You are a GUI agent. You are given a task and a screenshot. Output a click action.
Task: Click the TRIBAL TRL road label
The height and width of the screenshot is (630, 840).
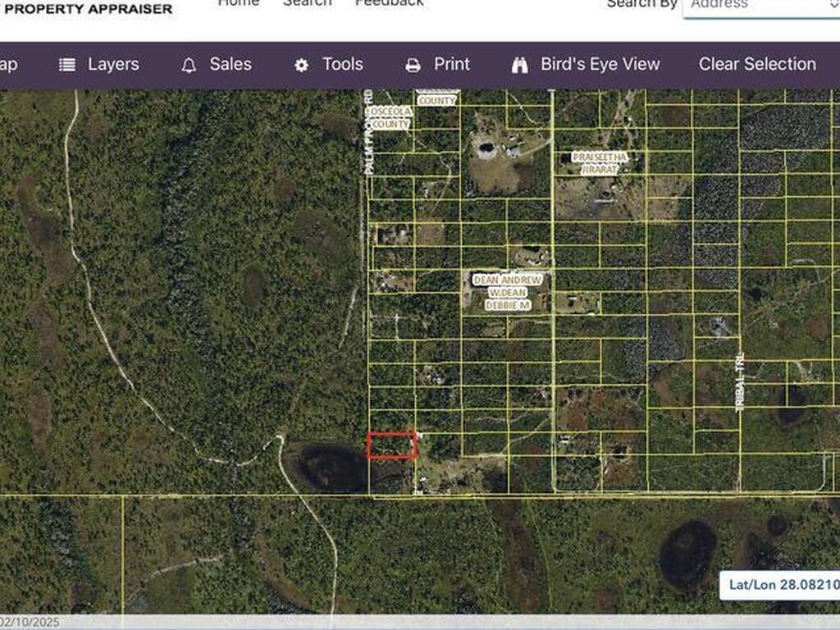point(740,382)
